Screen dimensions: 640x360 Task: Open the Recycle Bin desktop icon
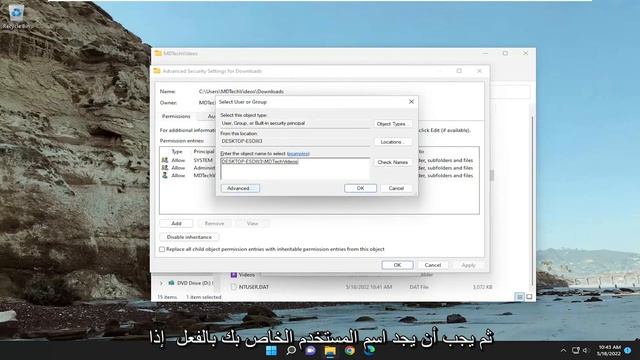(16, 16)
